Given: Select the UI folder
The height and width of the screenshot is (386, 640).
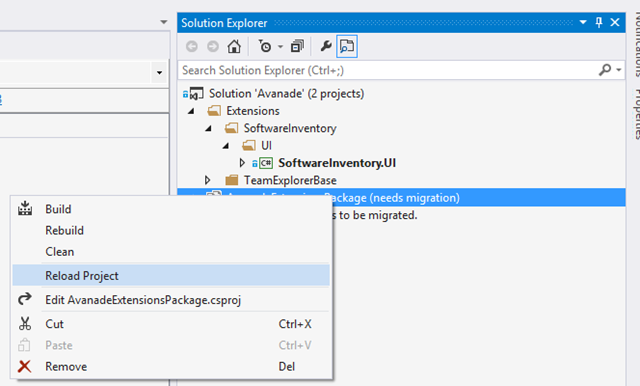Looking at the screenshot, I should [266, 146].
